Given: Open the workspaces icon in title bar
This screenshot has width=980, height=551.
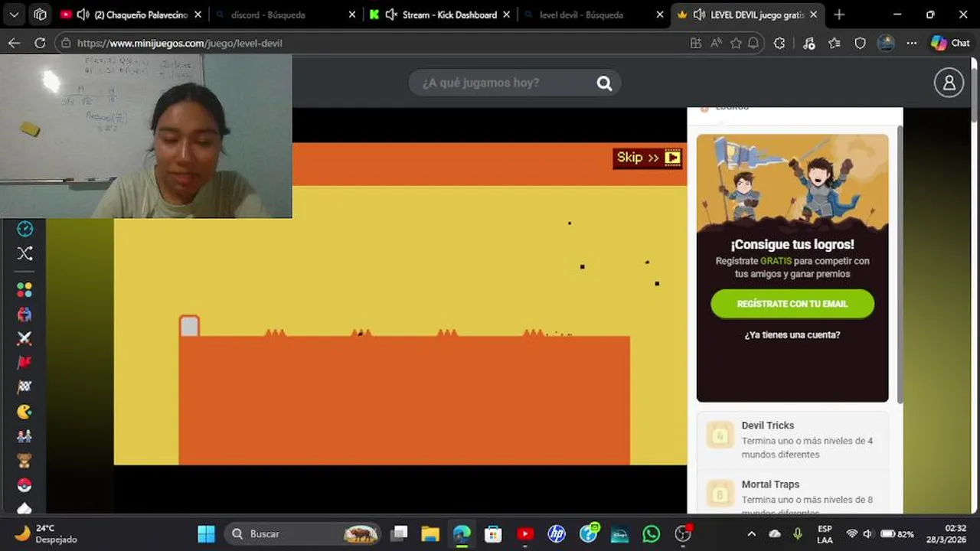Looking at the screenshot, I should (40, 15).
